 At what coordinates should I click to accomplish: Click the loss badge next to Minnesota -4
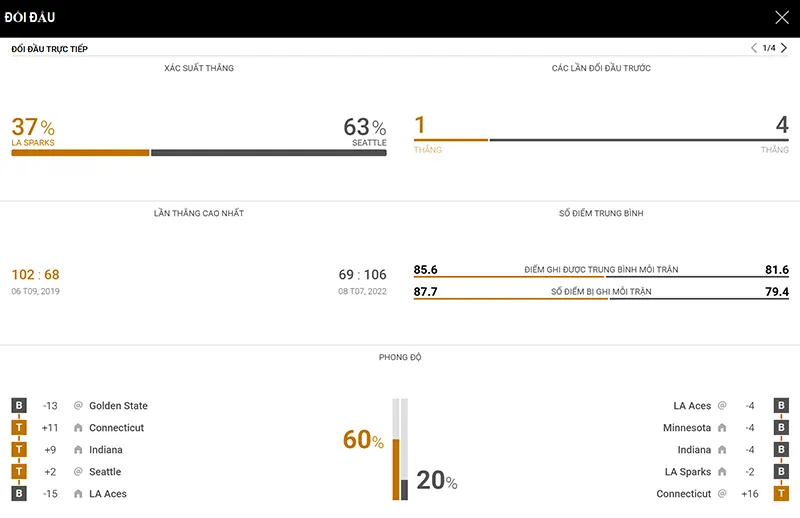[x=782, y=428]
